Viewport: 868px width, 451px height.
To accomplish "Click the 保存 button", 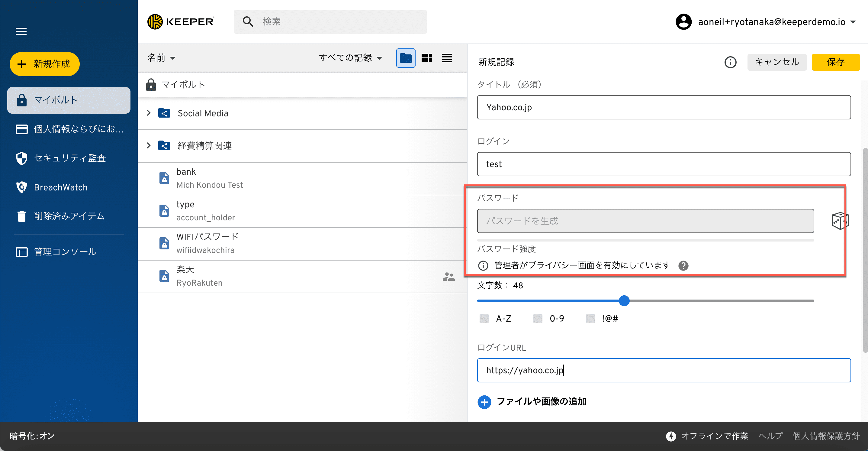I will click(835, 62).
